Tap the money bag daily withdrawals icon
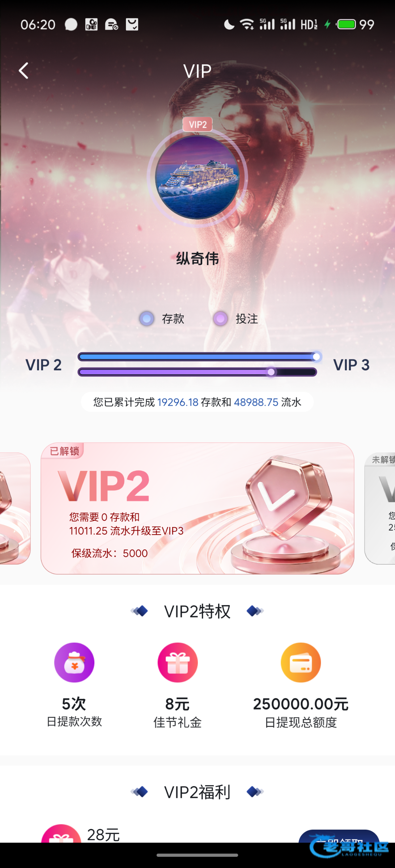The height and width of the screenshot is (868, 395). pyautogui.click(x=74, y=662)
